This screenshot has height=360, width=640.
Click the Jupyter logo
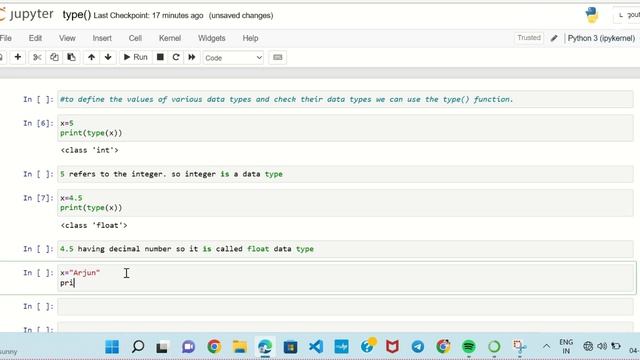click(27, 15)
